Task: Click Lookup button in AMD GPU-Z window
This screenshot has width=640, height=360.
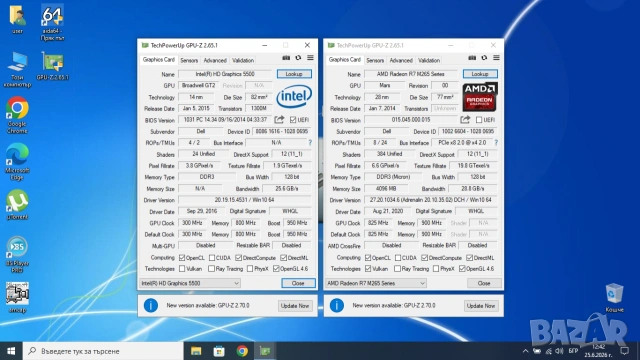Action: click(x=480, y=74)
